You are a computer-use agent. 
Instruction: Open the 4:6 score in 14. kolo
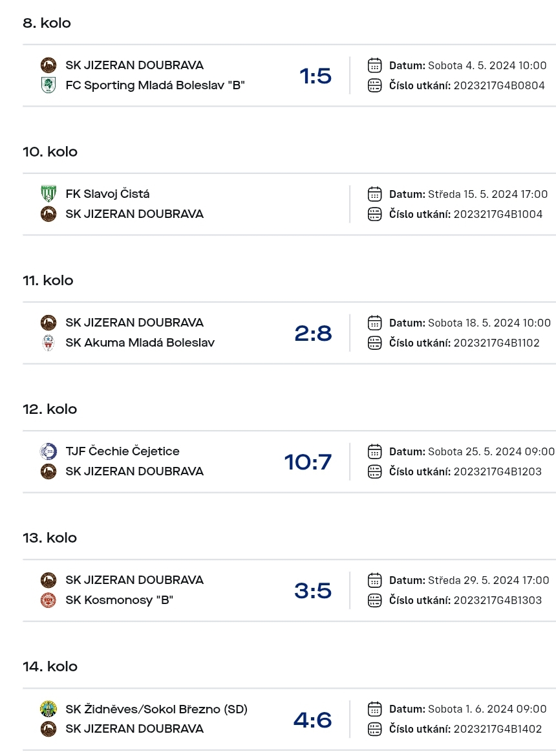(x=313, y=720)
